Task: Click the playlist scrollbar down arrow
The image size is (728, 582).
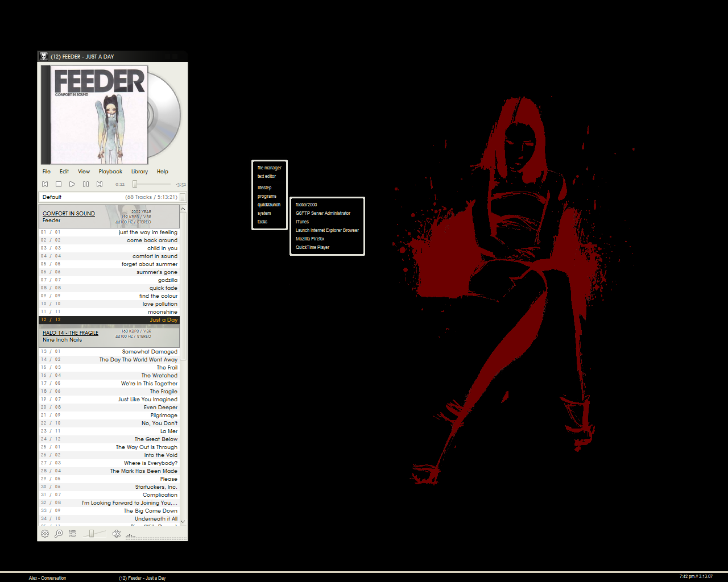Action: coord(183,522)
